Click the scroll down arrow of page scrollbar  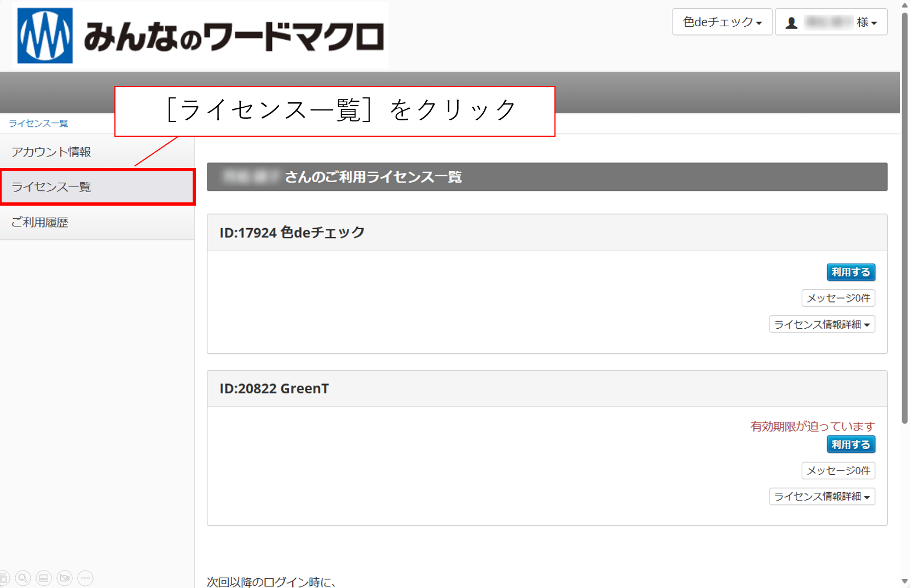pyautogui.click(x=905, y=581)
